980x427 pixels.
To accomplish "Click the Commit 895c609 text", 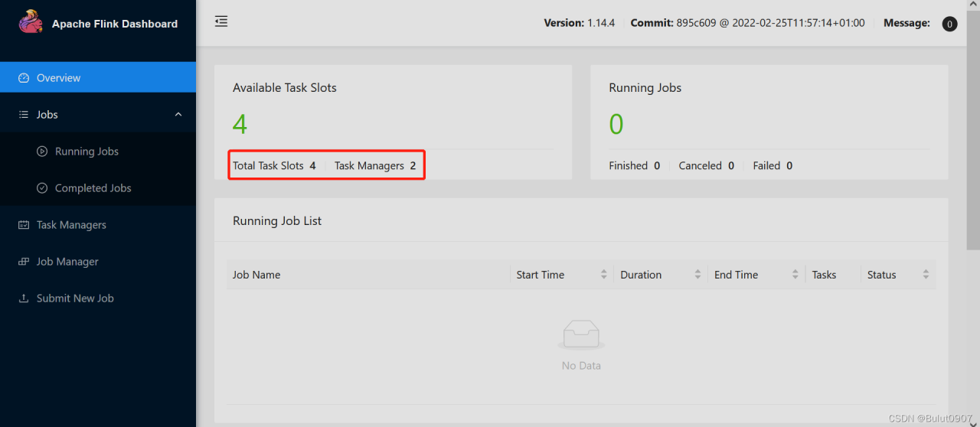I will tap(747, 23).
